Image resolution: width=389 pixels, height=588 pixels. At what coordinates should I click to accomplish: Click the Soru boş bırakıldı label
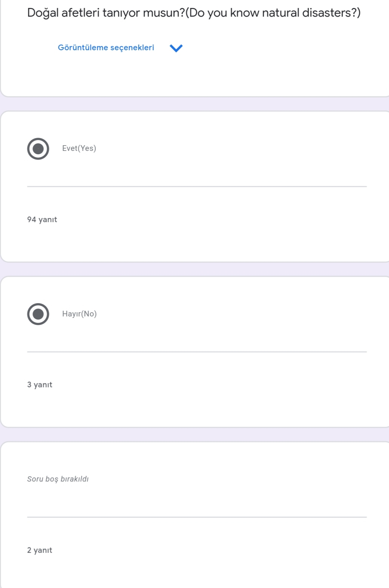[x=58, y=479]
